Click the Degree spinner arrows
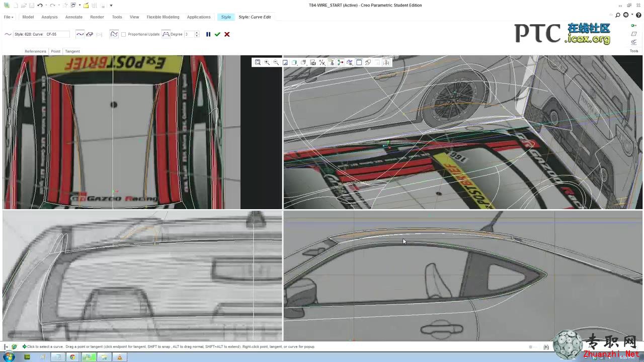The height and width of the screenshot is (362, 644). pyautogui.click(x=197, y=34)
